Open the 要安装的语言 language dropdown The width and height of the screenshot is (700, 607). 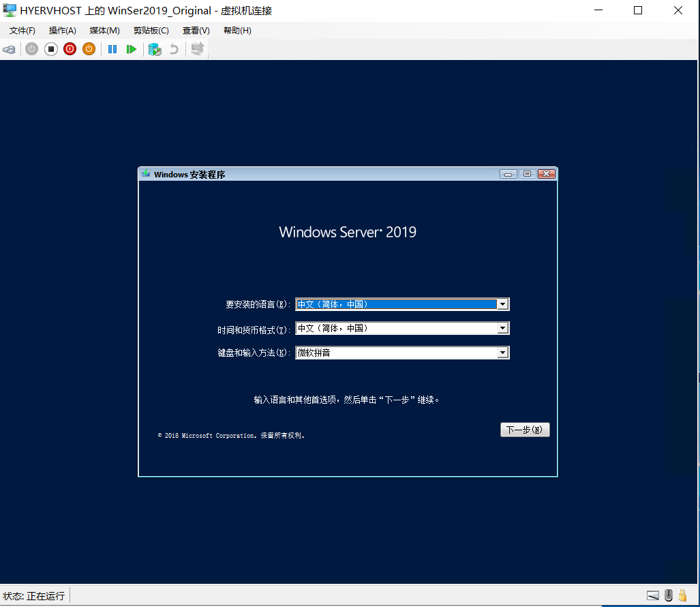click(x=502, y=303)
